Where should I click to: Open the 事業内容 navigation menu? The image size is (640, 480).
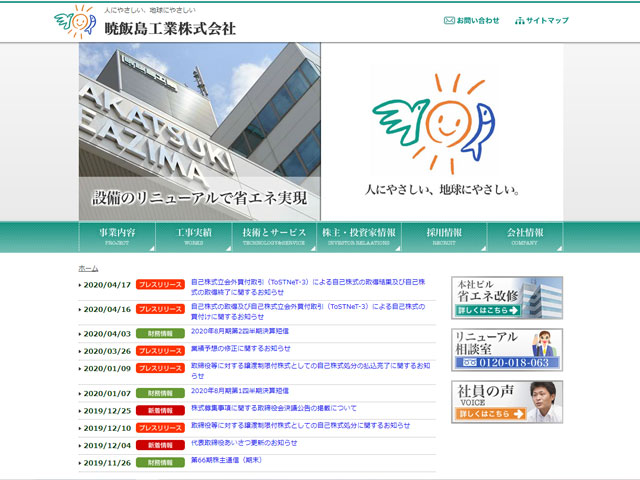click(117, 235)
